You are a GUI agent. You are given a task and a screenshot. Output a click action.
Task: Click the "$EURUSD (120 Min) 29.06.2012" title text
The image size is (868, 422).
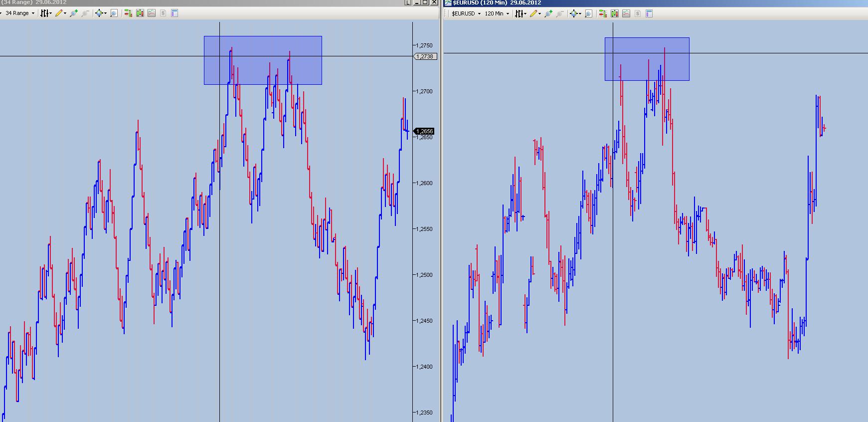(x=497, y=2)
